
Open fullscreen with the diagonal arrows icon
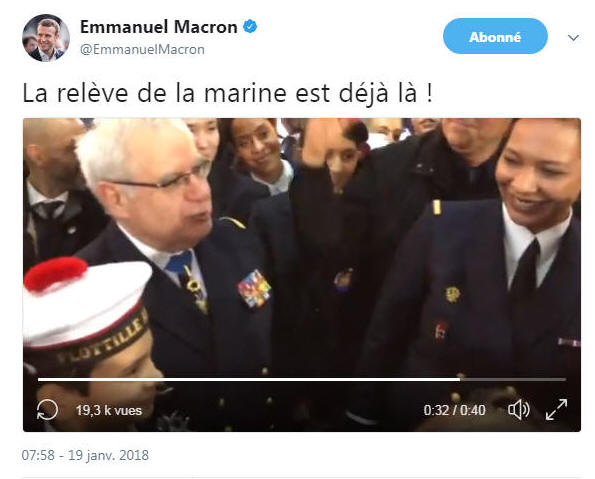pos(556,410)
